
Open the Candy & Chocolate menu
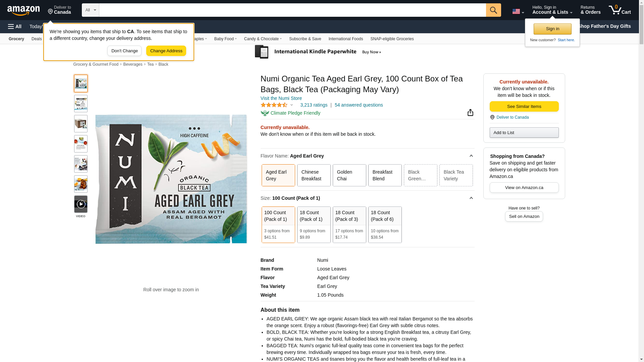[x=263, y=39]
